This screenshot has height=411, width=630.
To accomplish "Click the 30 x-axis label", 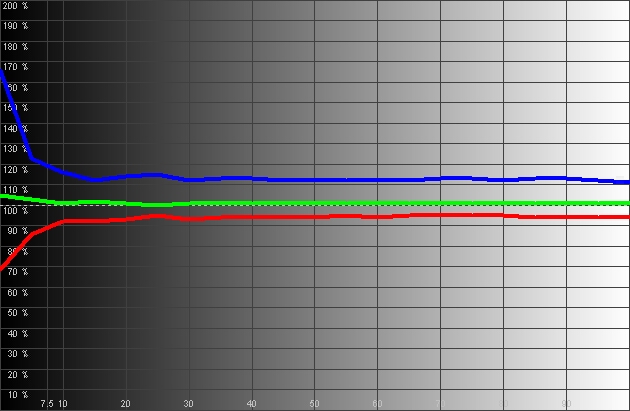I will [189, 404].
